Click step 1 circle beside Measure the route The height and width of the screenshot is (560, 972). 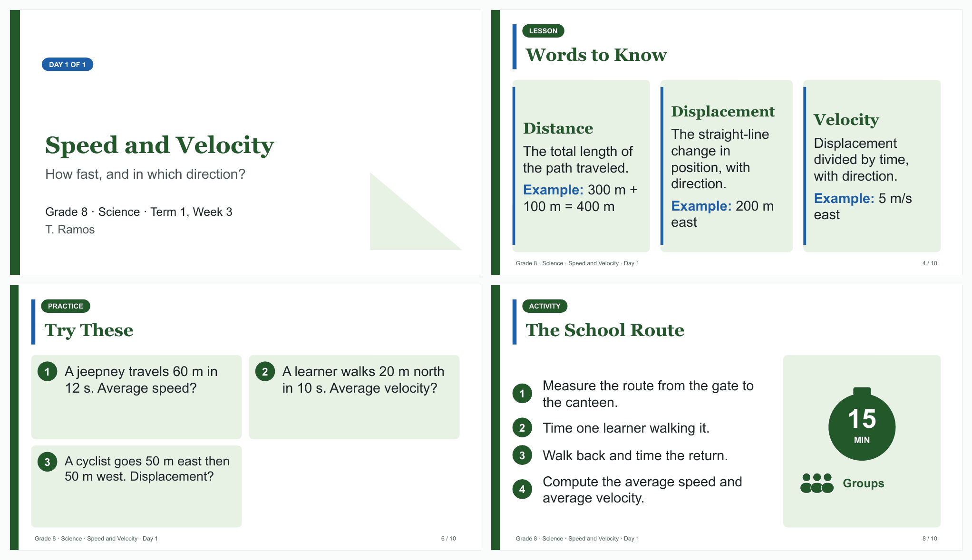point(522,394)
